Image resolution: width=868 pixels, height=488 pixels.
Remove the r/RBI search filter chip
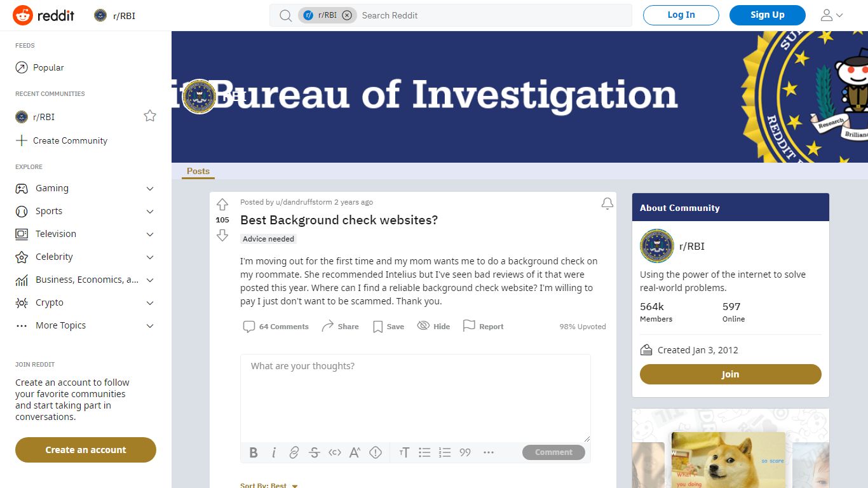pos(347,15)
